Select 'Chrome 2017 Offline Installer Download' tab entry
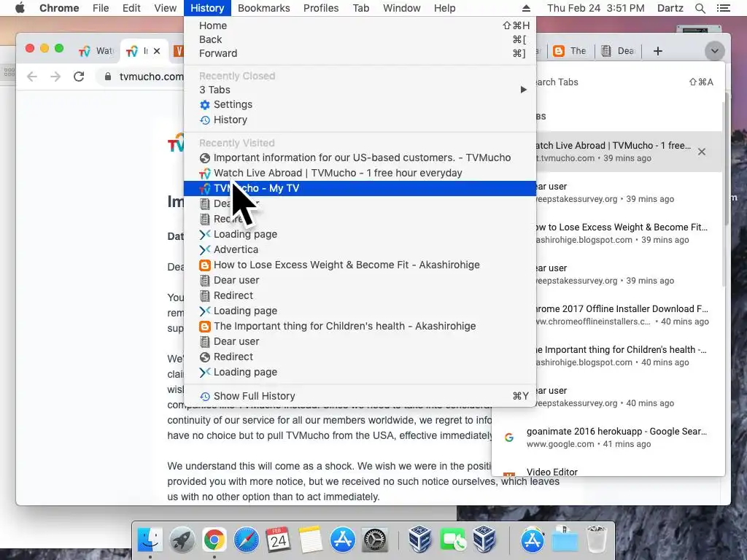This screenshot has height=560, width=747. click(x=629, y=315)
